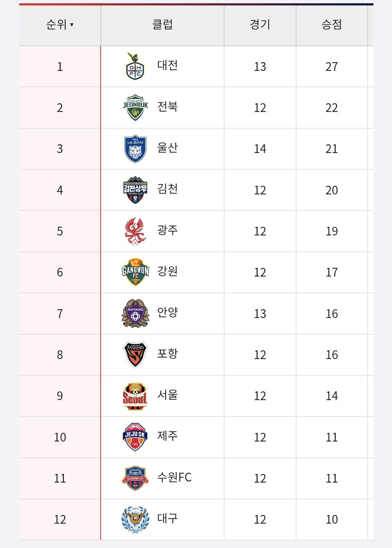Click the Jeonbuk Hyundai Motors crest
392x548 pixels.
point(135,108)
